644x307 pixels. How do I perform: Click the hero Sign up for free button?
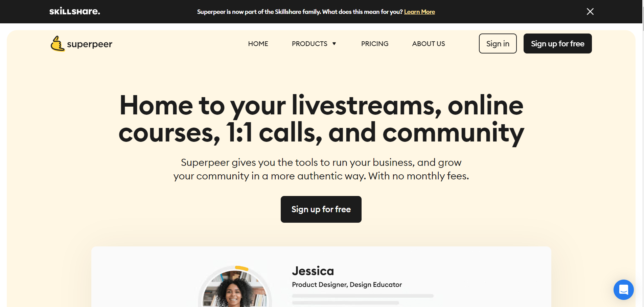(321, 209)
